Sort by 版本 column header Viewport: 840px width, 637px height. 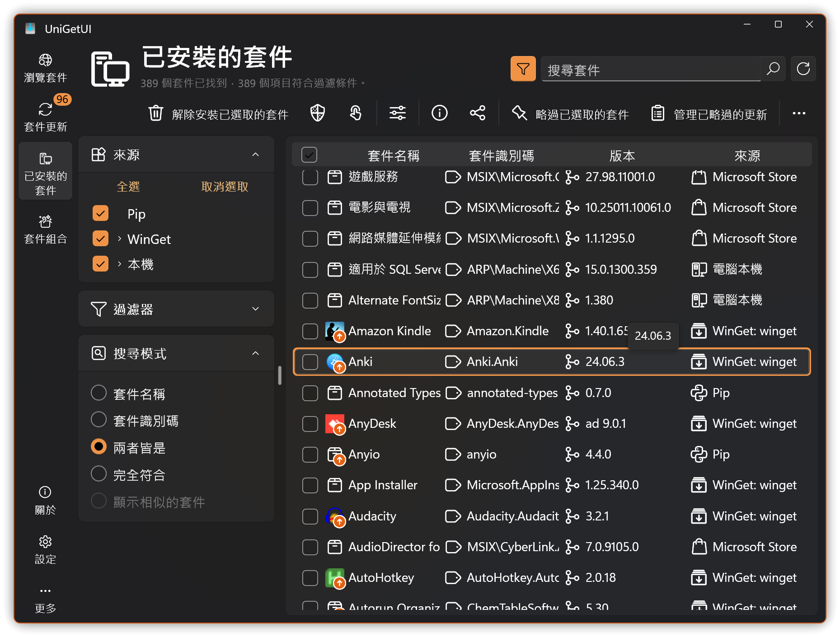click(622, 156)
